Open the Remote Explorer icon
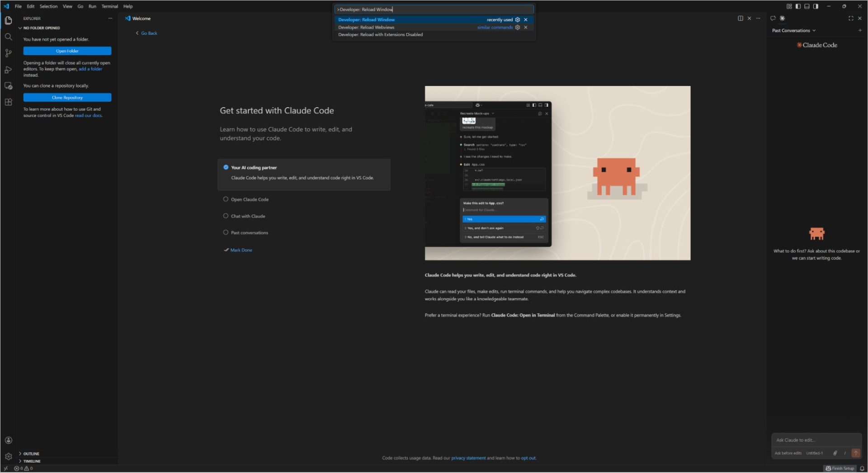Image resolution: width=868 pixels, height=473 pixels. click(8, 85)
